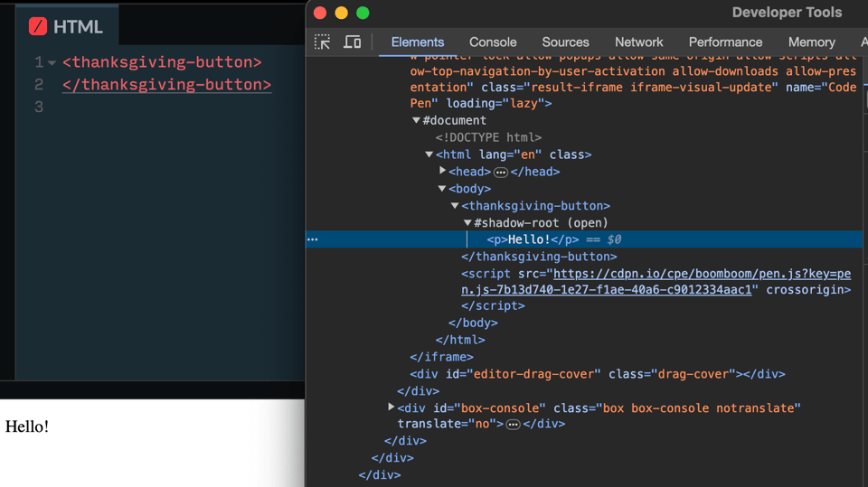Collapse the #shadow-root (open) node
This screenshot has height=487, width=868.
(467, 223)
